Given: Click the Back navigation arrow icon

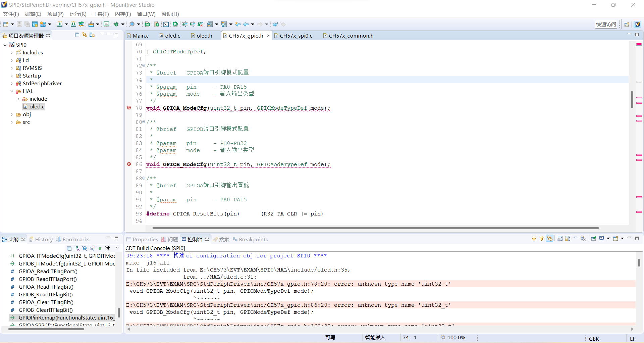Looking at the screenshot, I should (246, 24).
